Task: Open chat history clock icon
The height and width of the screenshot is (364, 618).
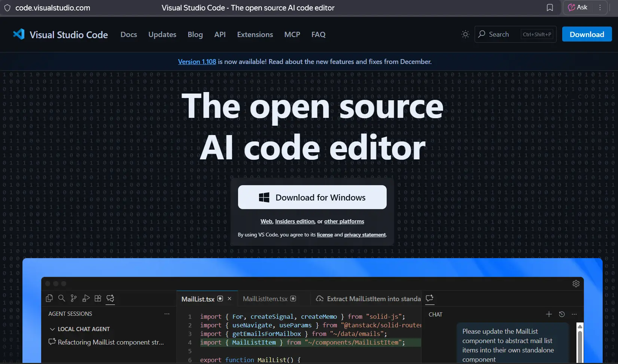Action: coord(561,314)
